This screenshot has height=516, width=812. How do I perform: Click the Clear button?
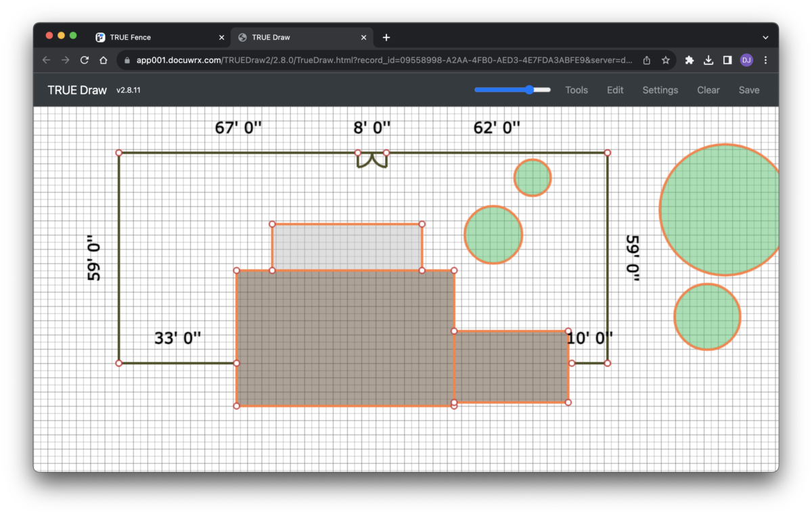(708, 90)
